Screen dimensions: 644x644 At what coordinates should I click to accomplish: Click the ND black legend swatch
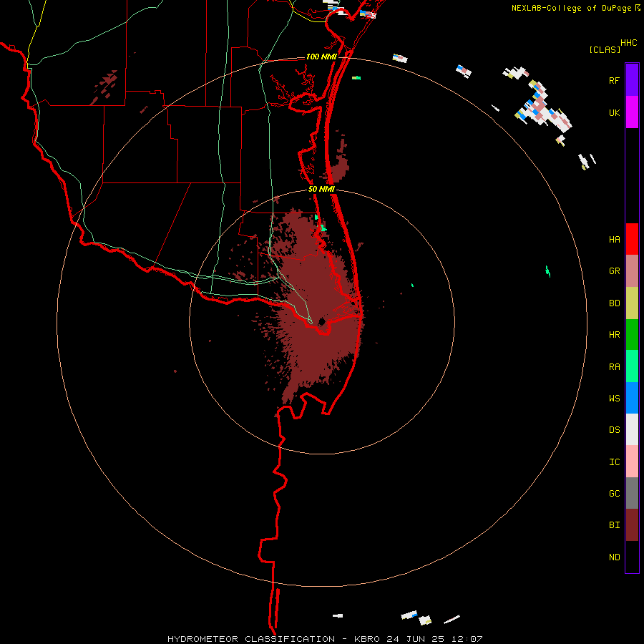pyautogui.click(x=632, y=557)
